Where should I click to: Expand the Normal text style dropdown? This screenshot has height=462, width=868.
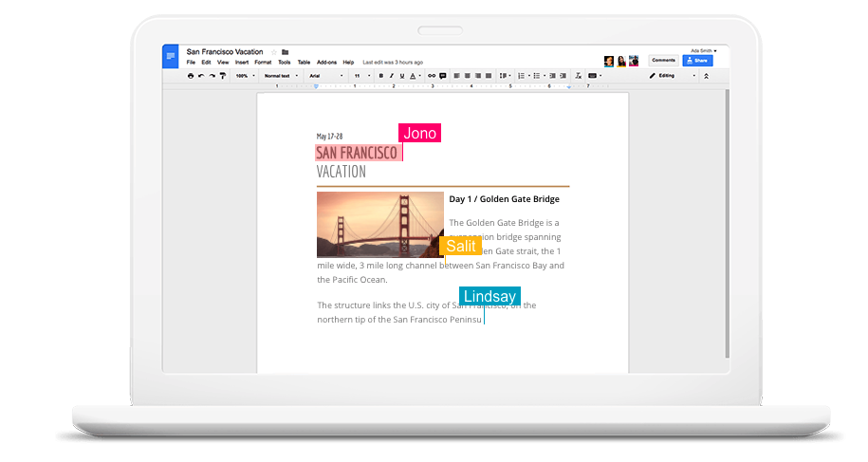coord(281,76)
